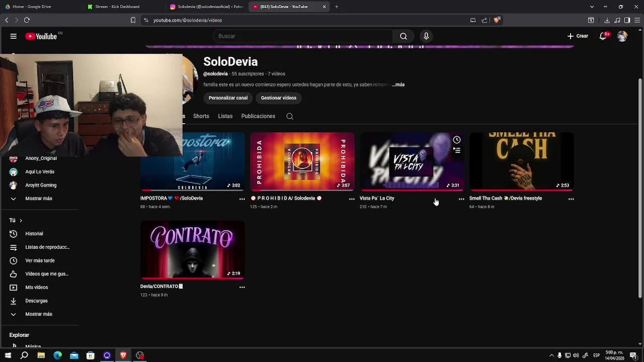Click Personalizar canal button
This screenshot has width=644, height=362.
pos(228,98)
